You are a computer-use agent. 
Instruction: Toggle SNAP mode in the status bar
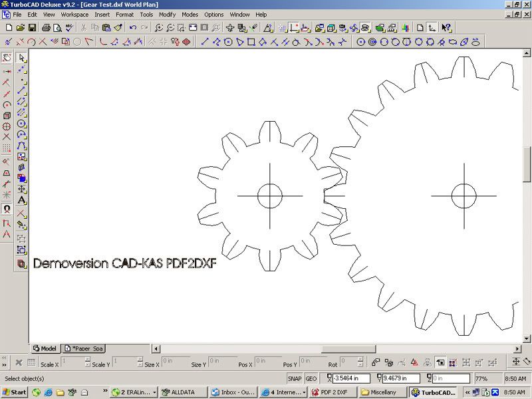(x=295, y=378)
